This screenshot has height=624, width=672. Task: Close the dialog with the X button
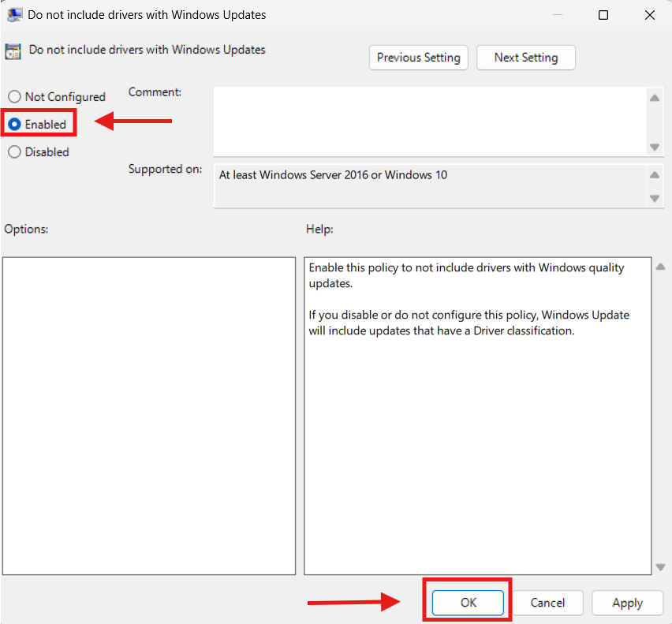coord(650,15)
